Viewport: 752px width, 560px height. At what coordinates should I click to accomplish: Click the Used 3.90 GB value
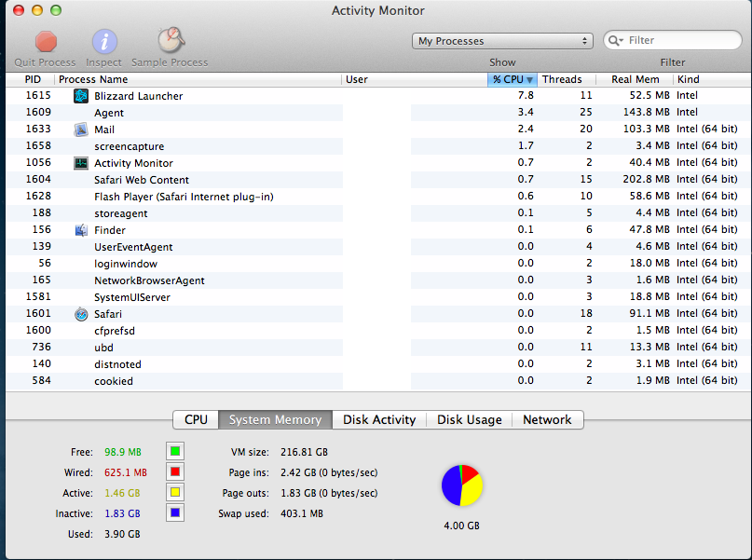(x=122, y=534)
